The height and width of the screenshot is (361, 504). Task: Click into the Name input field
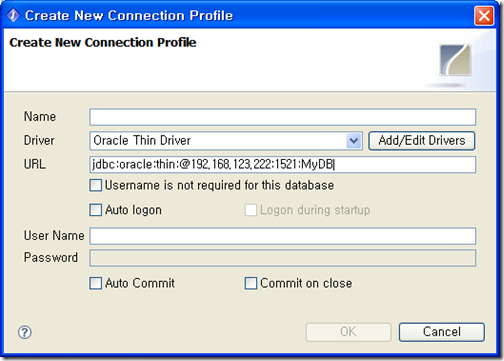pos(282,117)
